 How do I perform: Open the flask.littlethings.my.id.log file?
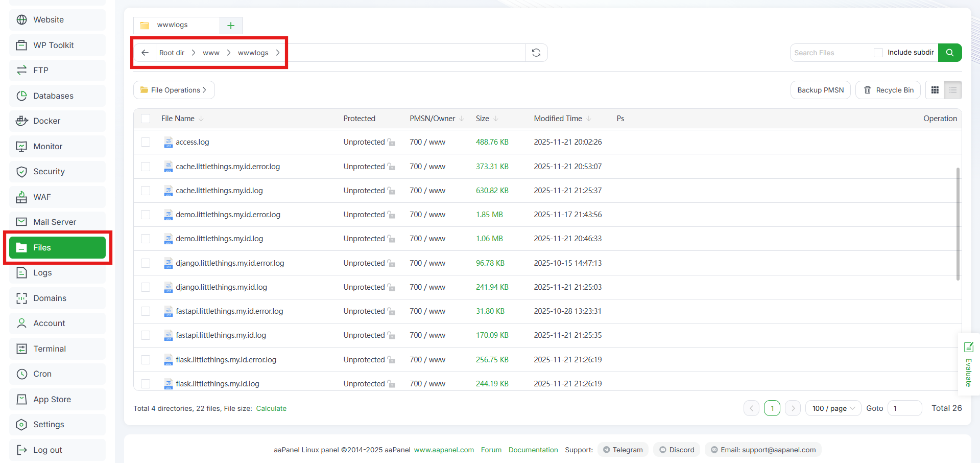(x=218, y=384)
